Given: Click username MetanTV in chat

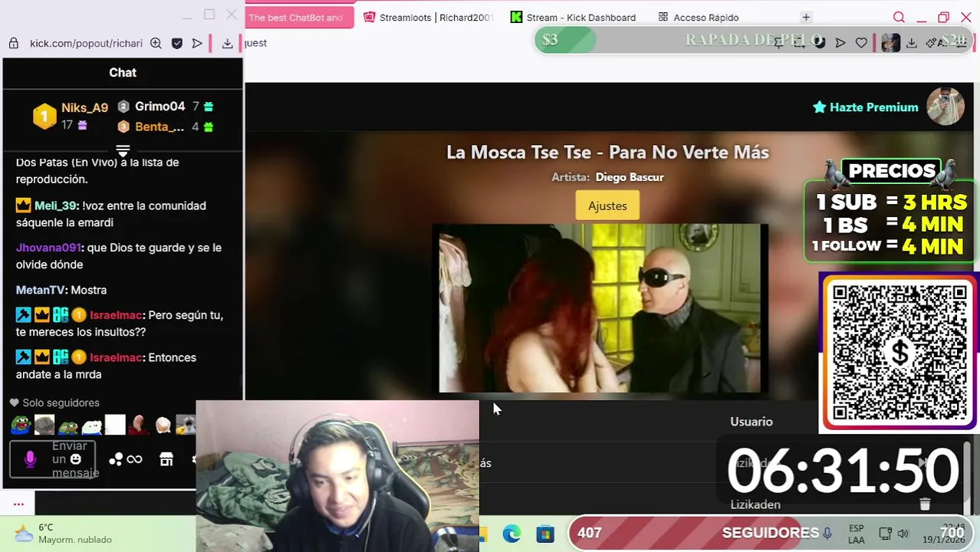Looking at the screenshot, I should click(x=40, y=290).
